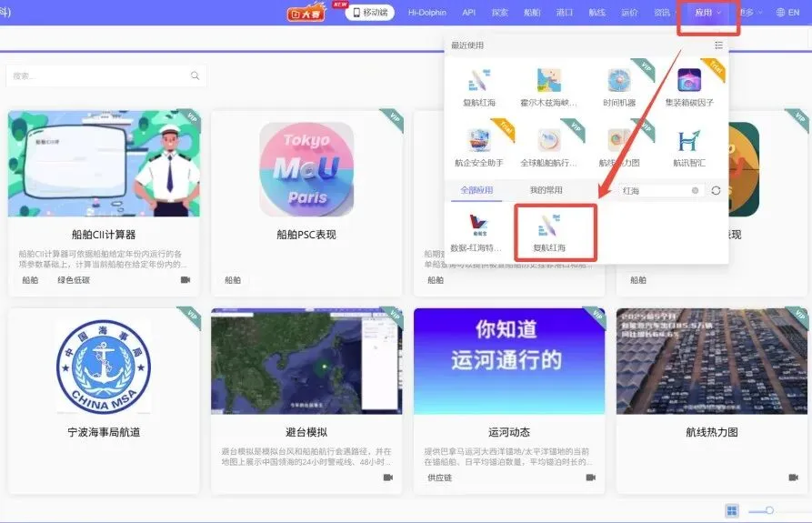Viewport: 812px width, 523px height.
Task: Click the magnifier icon in page search
Action: tap(195, 76)
